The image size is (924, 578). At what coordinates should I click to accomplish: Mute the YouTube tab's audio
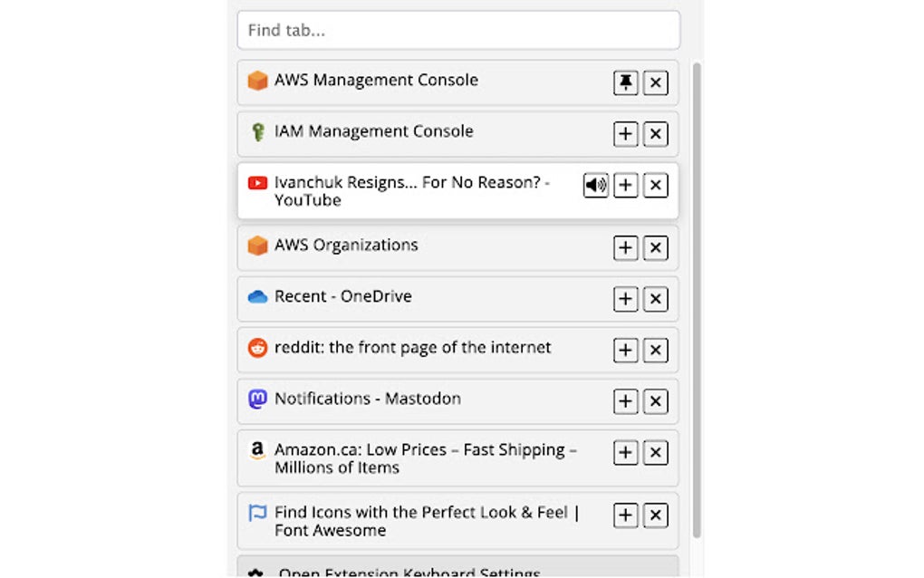tap(595, 185)
